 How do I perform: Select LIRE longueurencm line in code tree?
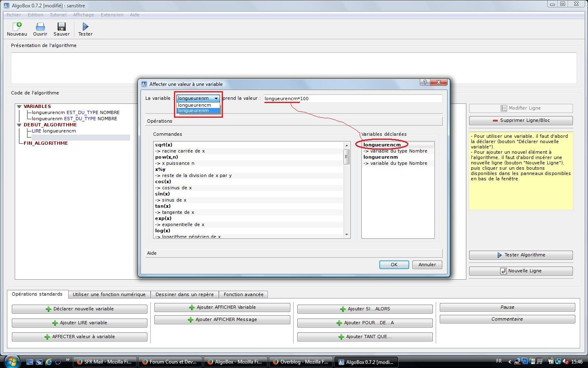pos(54,131)
